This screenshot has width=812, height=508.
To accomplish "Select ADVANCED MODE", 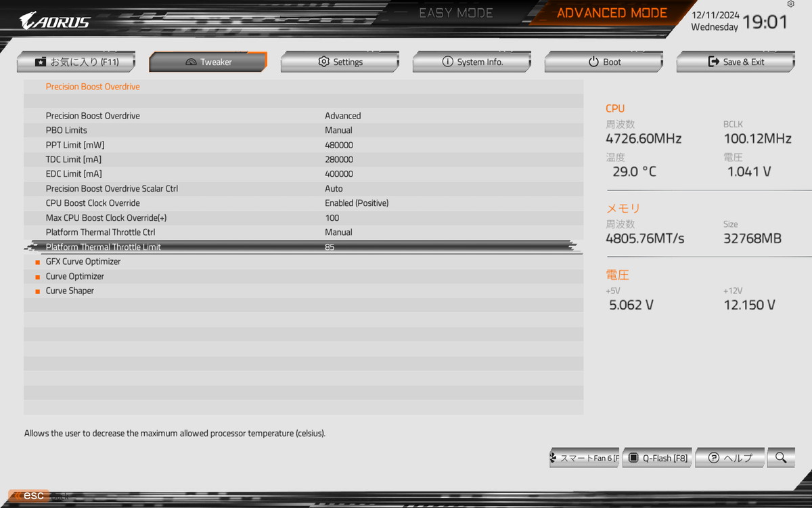I will point(612,13).
